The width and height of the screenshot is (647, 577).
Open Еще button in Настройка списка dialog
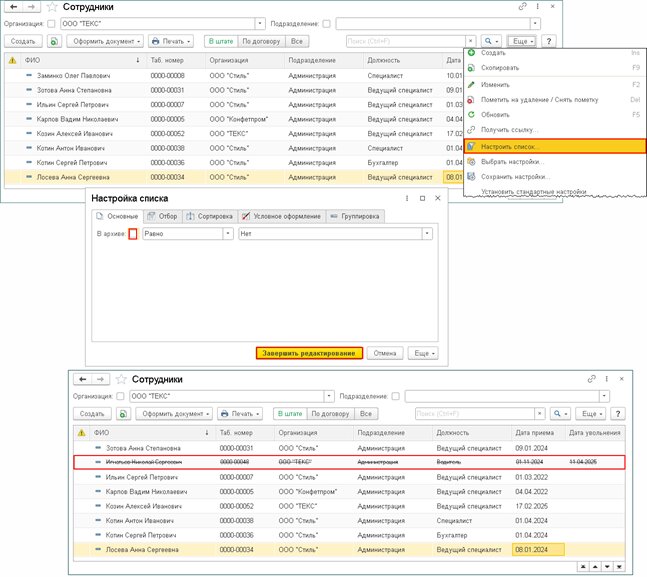(423, 353)
